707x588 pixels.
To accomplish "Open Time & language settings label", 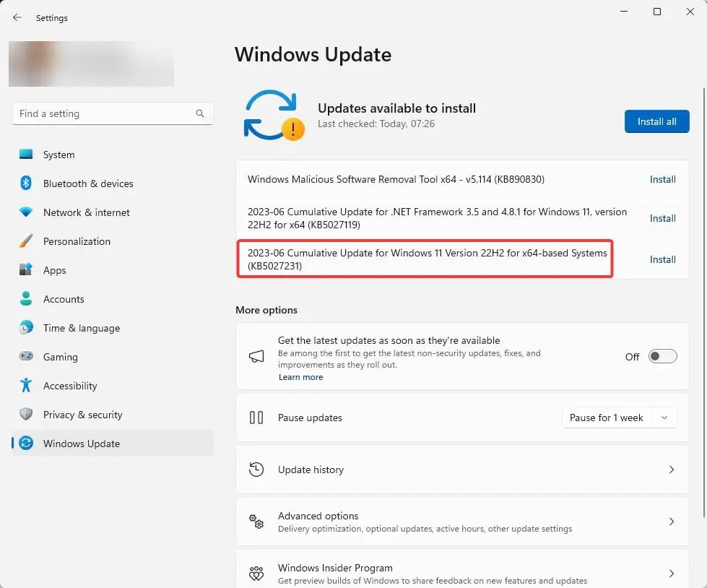I will pyautogui.click(x=82, y=328).
